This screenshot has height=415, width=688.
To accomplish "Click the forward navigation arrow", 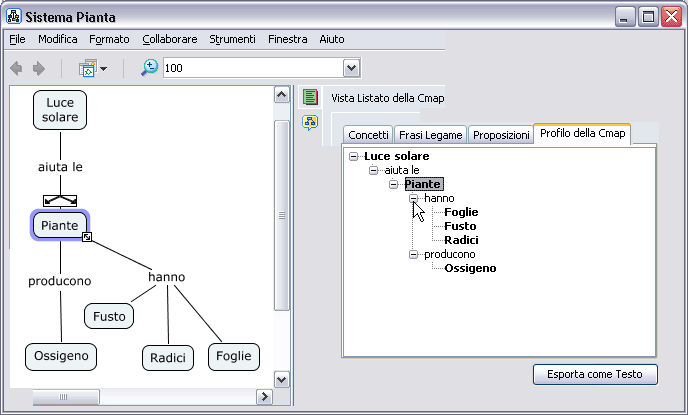I will (x=39, y=68).
